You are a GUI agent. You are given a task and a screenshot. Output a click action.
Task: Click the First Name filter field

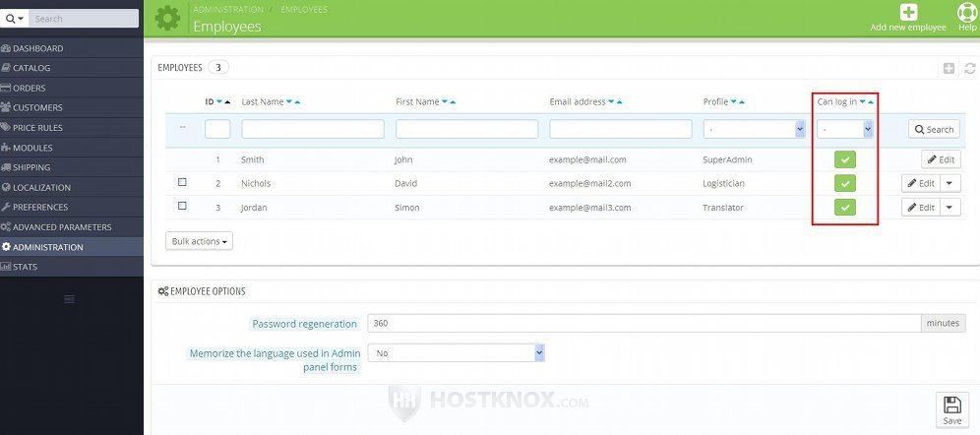click(x=466, y=129)
